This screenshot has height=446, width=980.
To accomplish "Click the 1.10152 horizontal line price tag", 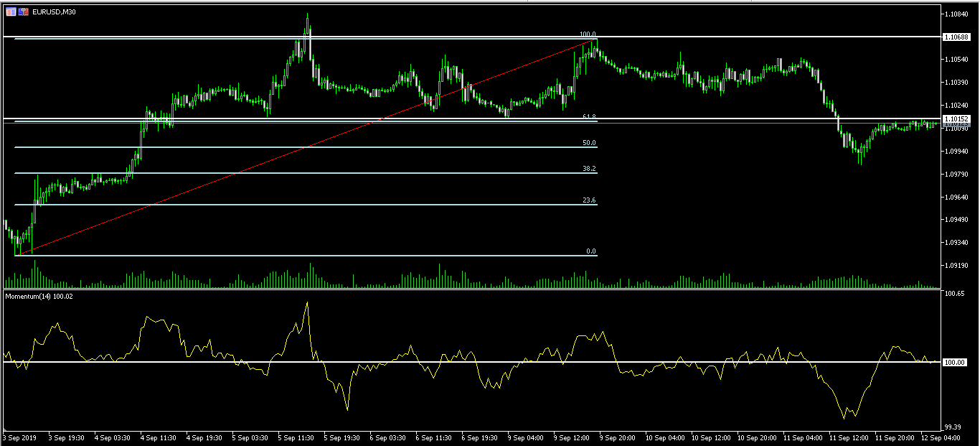I will [957, 119].
